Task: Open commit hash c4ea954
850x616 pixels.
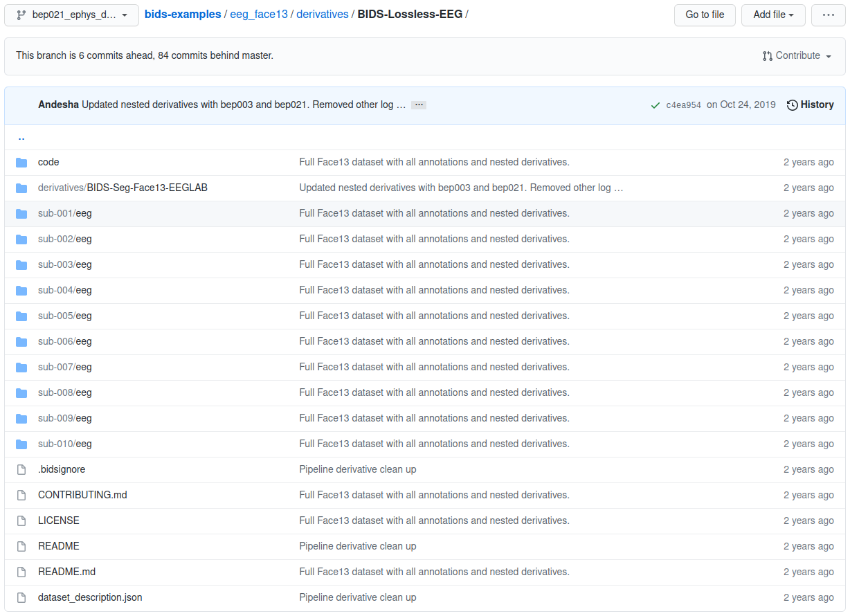Action: click(683, 105)
